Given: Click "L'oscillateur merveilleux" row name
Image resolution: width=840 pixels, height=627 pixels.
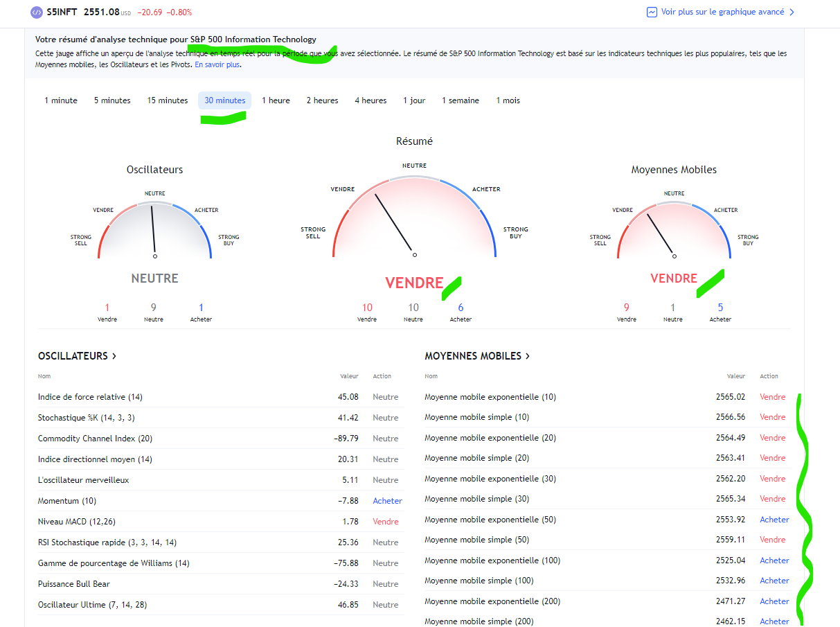Looking at the screenshot, I should click(83, 480).
